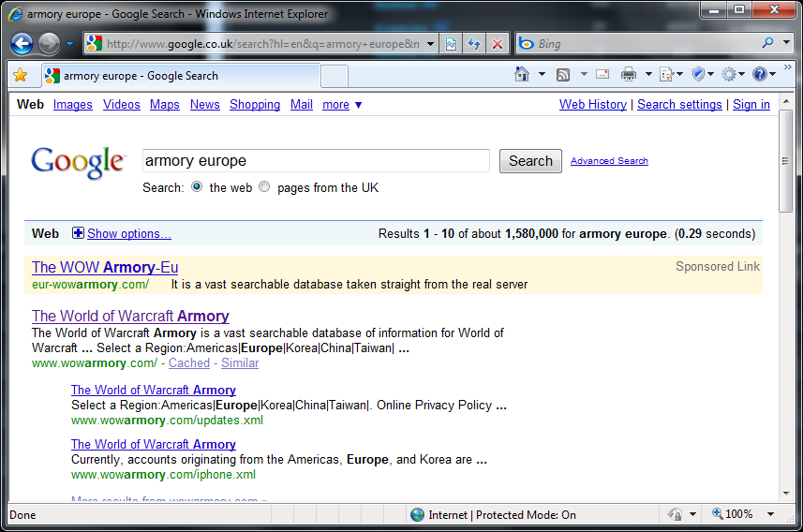
Task: Click the browser Back arrow button
Action: click(22, 44)
